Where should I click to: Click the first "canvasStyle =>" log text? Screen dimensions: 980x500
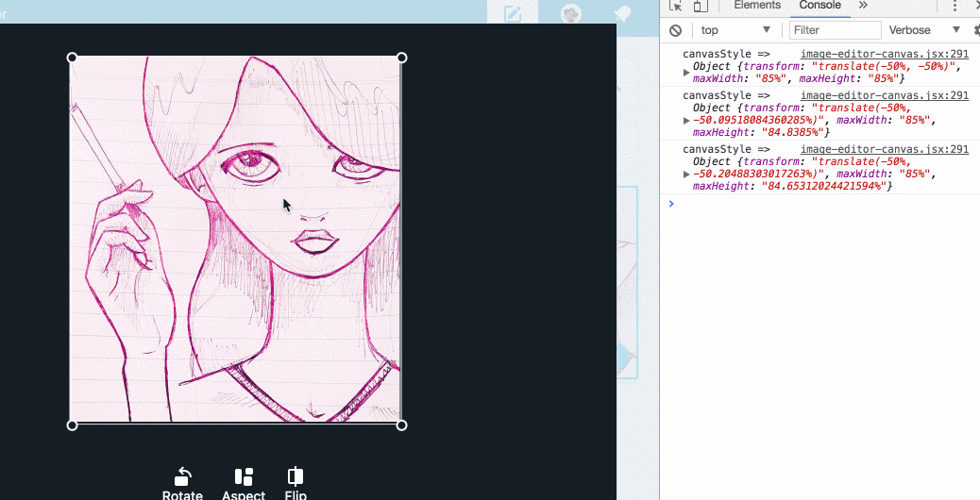pos(726,55)
